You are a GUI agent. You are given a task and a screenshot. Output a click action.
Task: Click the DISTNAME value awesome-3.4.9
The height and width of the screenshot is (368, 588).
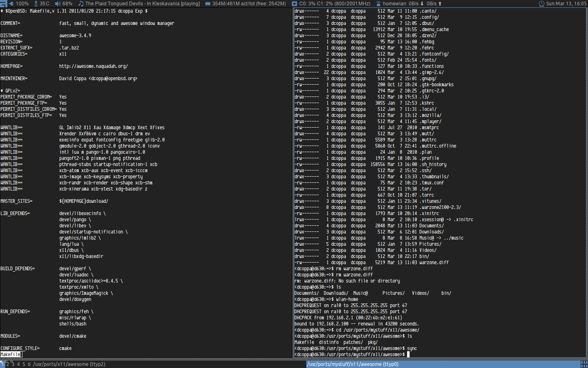pyautogui.click(x=75, y=36)
